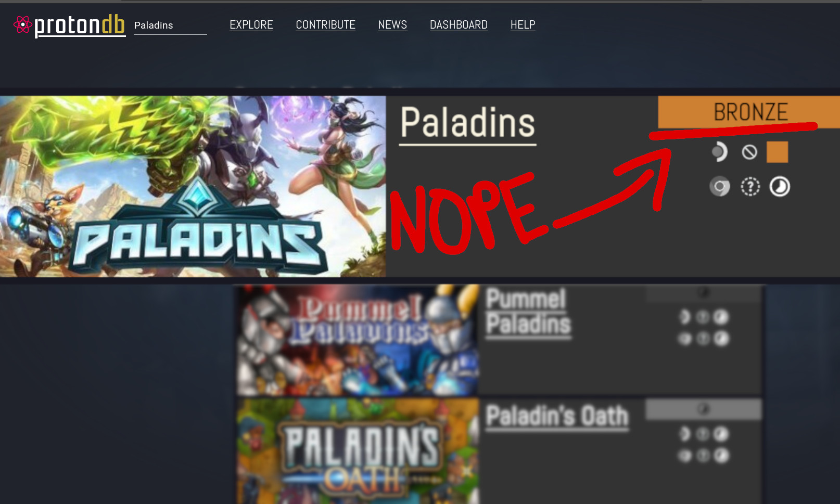Click the BRONZE rating banner
The image size is (840, 504).
[x=749, y=112]
